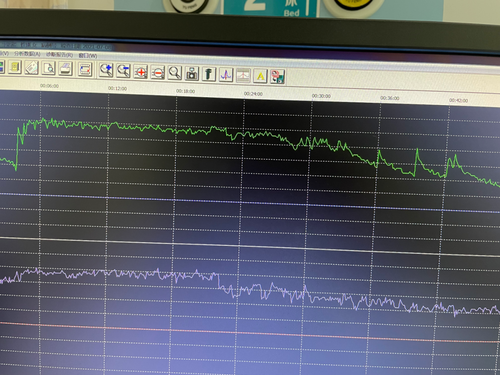Click the 00:36:00 time axis marker

tap(390, 98)
